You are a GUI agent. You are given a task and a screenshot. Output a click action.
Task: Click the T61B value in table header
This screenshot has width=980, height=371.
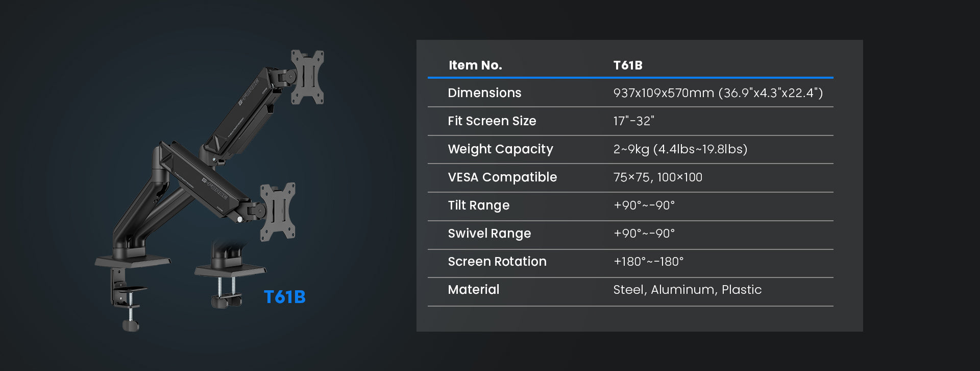click(628, 65)
